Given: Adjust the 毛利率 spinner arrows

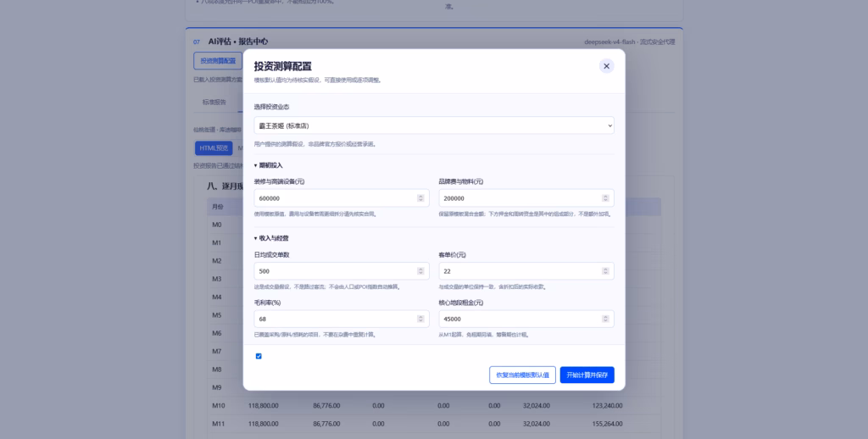Looking at the screenshot, I should 420,319.
